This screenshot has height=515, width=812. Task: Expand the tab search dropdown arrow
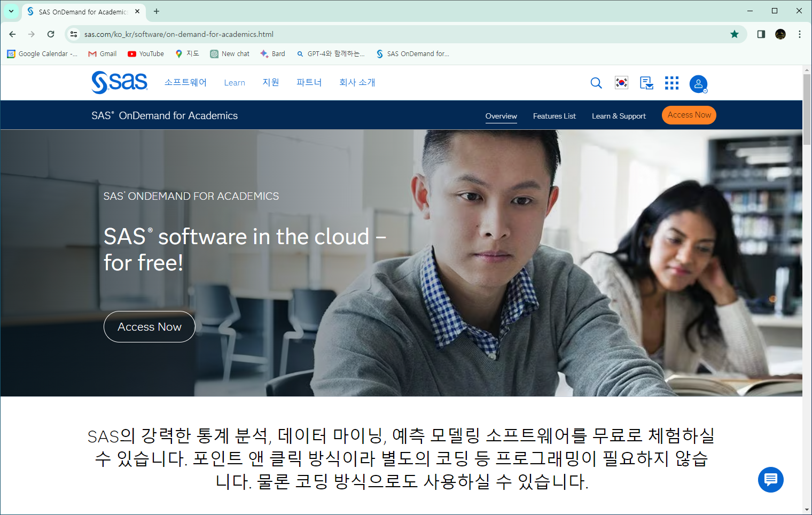[11, 11]
